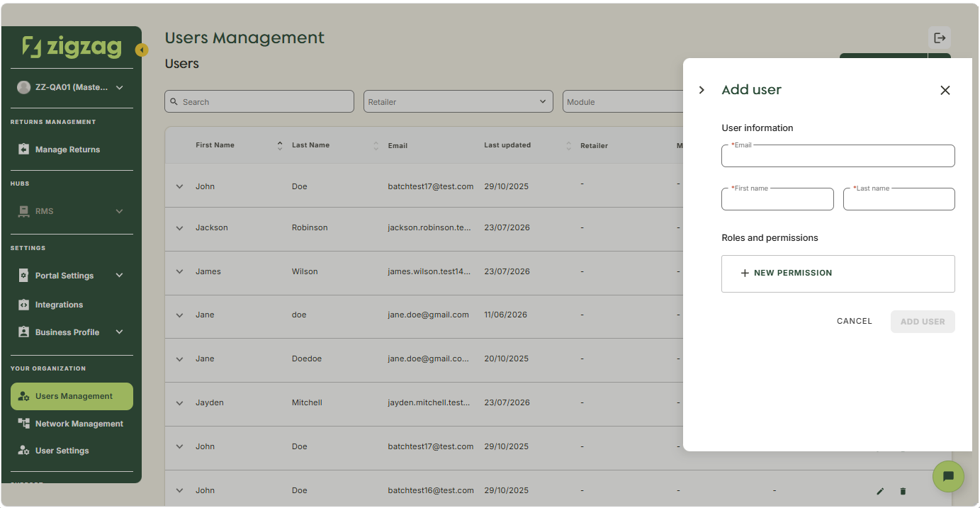Expand the Portal Settings submenu
Viewport: 980px width, 508px height.
[x=120, y=276]
